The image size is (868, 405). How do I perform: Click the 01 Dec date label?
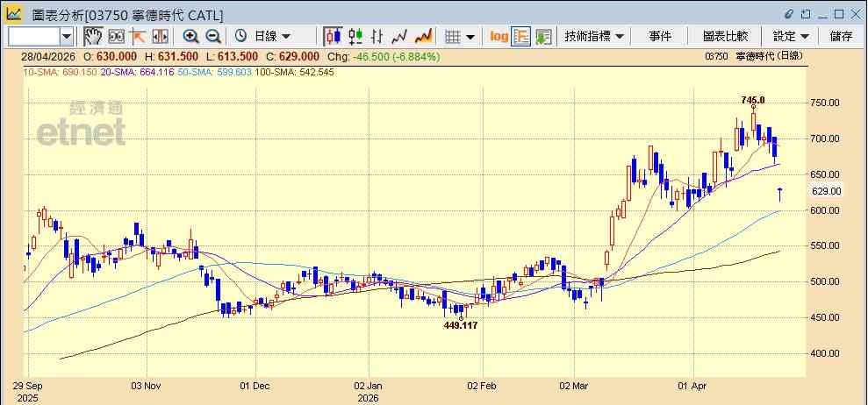coord(255,385)
